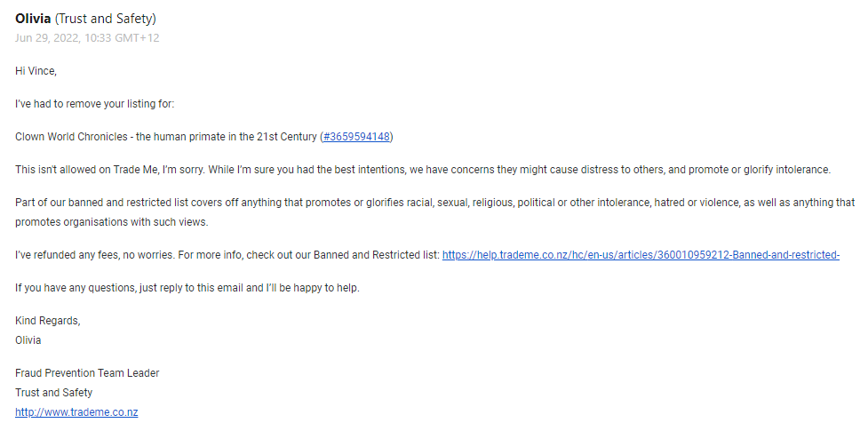Click the "(Trust and Safety)" label beside the sender

point(105,19)
